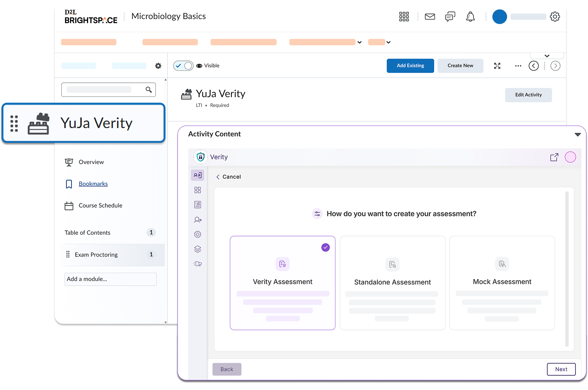Click the Visible eye indicator
Image resolution: width=588 pixels, height=390 pixels.
pos(199,66)
